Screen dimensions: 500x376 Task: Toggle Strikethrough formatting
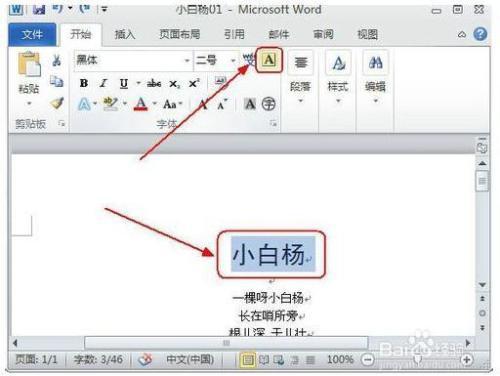coord(154,83)
